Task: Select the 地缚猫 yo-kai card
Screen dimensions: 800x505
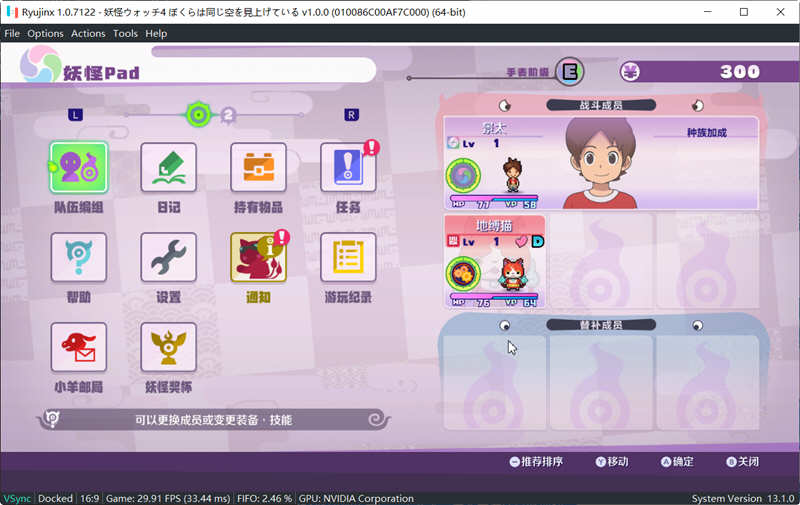Action: coord(494,261)
